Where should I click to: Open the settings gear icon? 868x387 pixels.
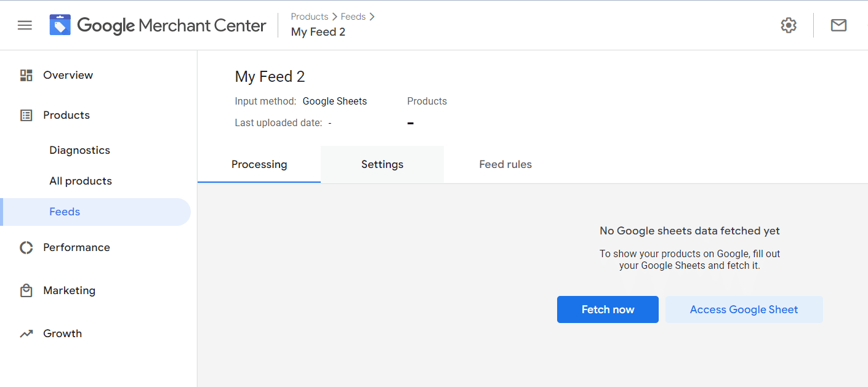pyautogui.click(x=789, y=25)
